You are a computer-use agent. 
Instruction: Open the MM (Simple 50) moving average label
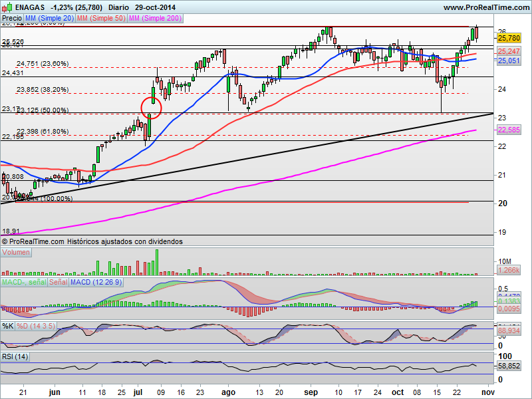click(101, 19)
